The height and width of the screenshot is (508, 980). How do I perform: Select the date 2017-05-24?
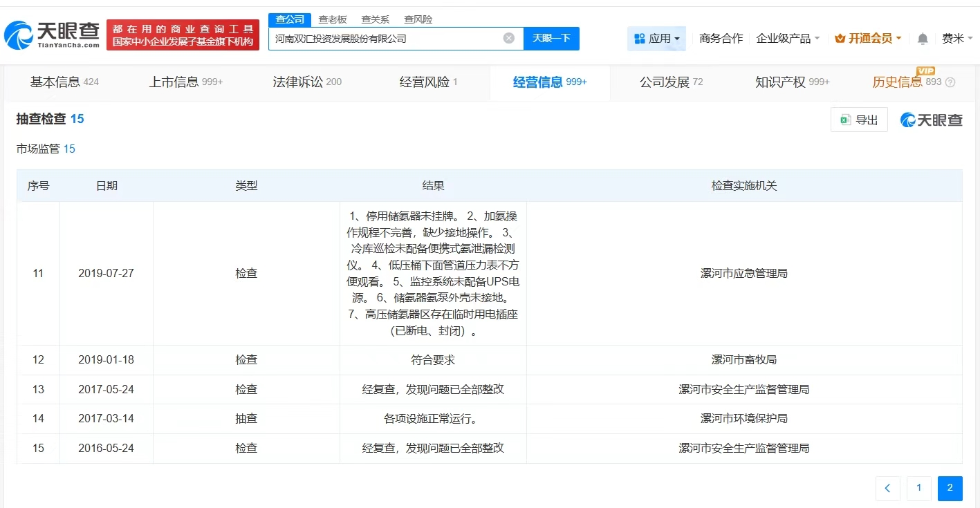click(x=107, y=390)
